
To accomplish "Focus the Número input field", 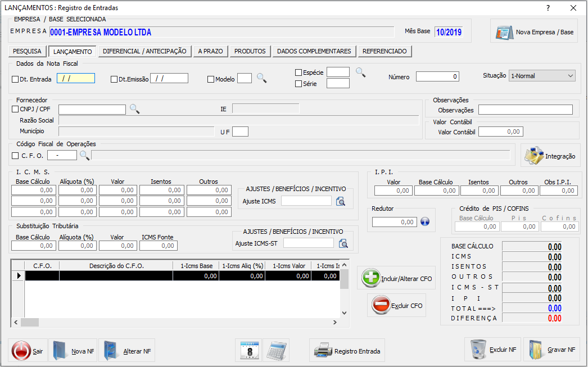I will [437, 76].
